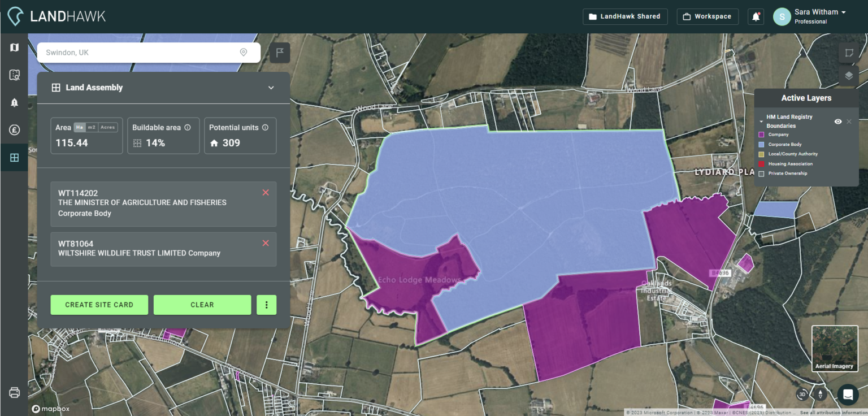Screen dimensions: 868x416
Task: Open the LandHawk Shared menu
Action: tap(625, 16)
